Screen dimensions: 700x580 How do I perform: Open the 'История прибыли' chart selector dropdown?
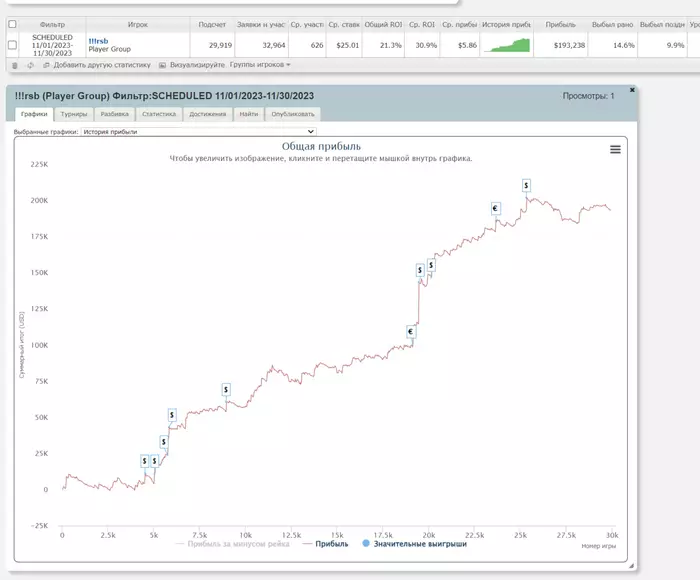point(198,132)
